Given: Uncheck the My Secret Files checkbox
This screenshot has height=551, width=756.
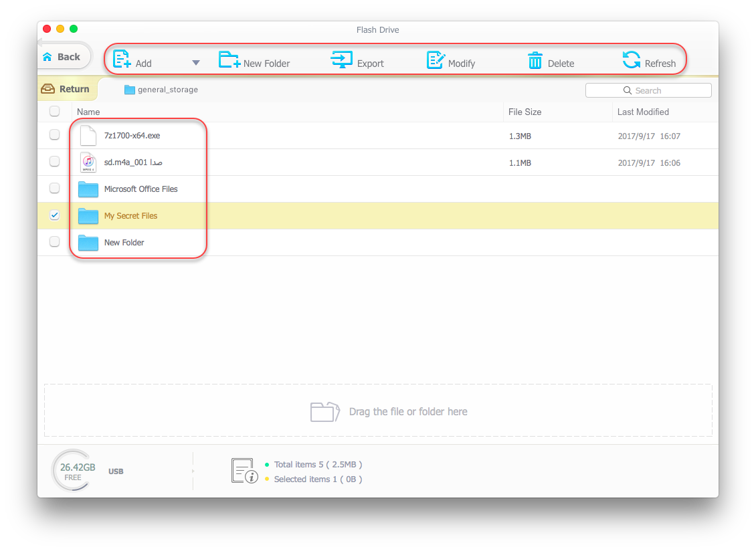Looking at the screenshot, I should [54, 215].
